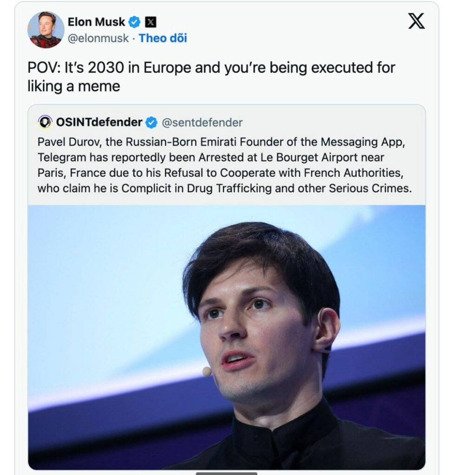Click the OSINTdefender round avatar icon

[45, 122]
